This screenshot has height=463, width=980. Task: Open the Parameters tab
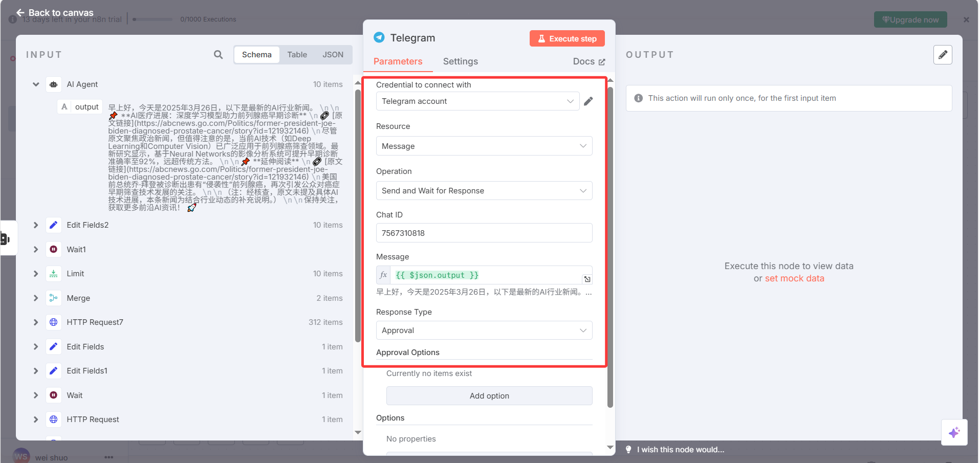coord(398,61)
